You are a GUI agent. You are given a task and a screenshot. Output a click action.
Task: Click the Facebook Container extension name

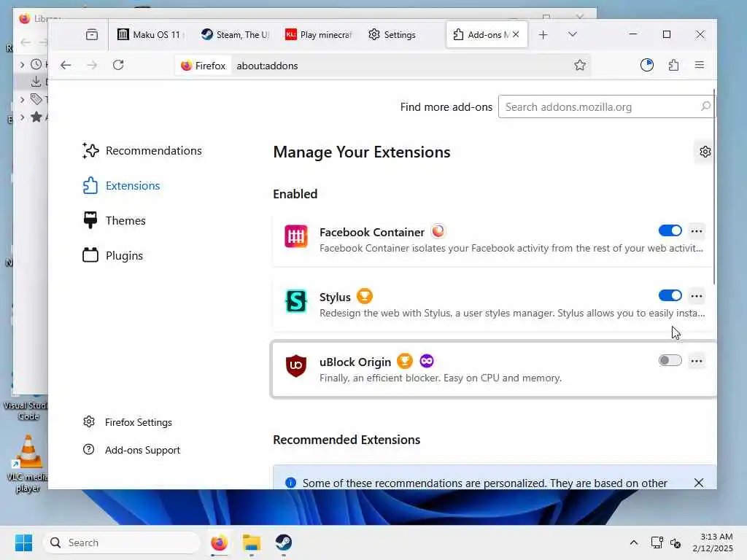(371, 232)
